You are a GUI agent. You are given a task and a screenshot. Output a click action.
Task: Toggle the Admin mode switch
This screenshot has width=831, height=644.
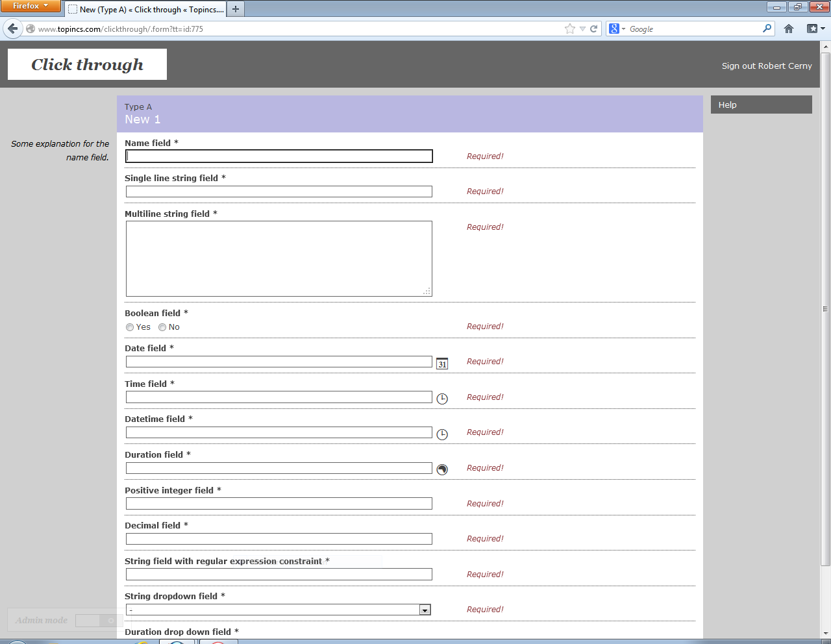click(99, 621)
